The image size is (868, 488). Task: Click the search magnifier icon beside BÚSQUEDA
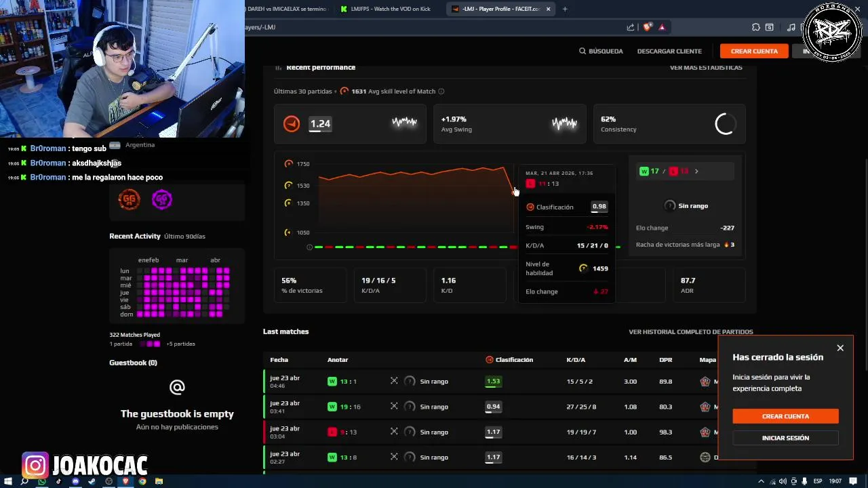point(583,51)
